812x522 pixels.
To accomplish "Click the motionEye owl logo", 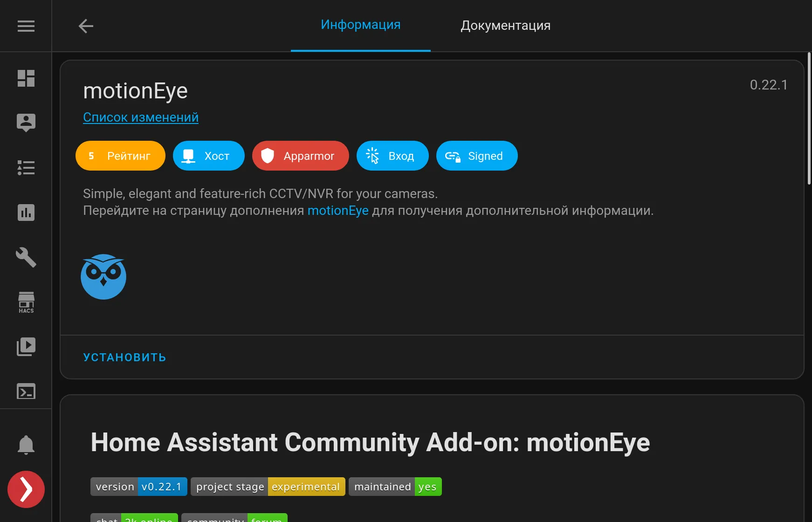I will pos(103,276).
